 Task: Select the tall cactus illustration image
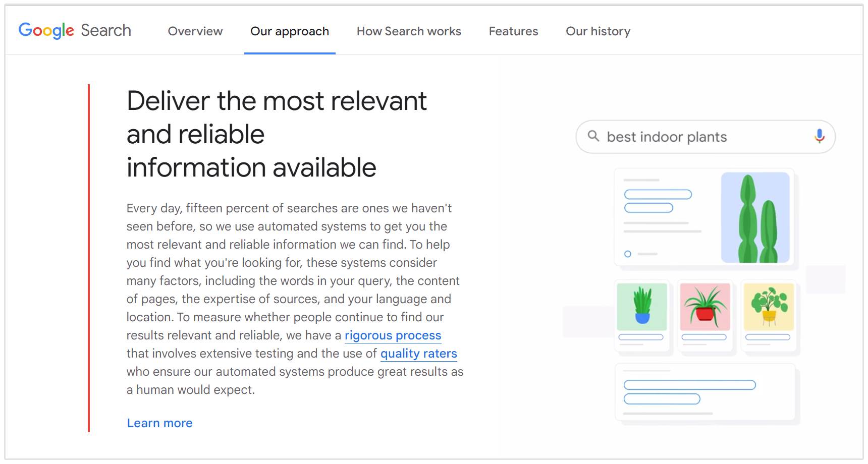tap(755, 217)
